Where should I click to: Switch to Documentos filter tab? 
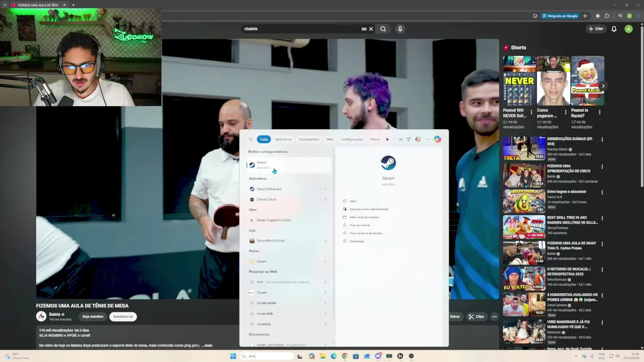(309, 139)
